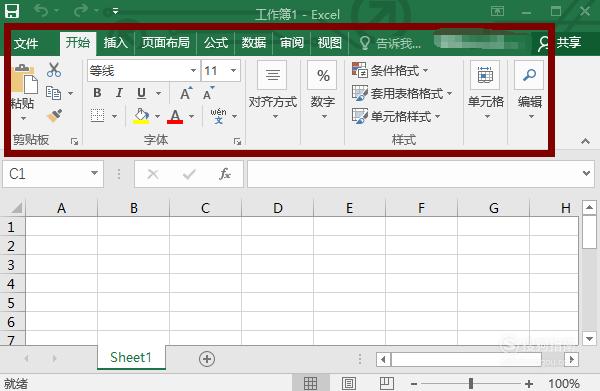Collapse the ribbon with the chevron

pos(585,141)
